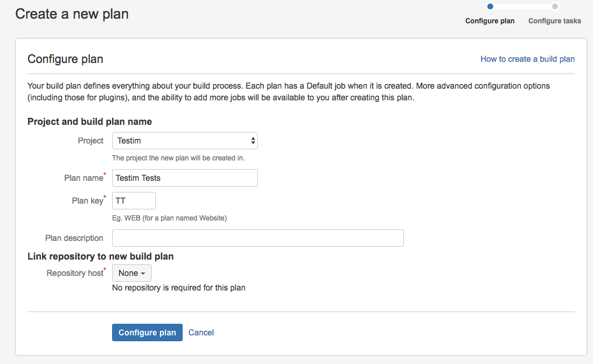Click the Configure plan step circle
The image size is (593, 364).
pos(490,6)
